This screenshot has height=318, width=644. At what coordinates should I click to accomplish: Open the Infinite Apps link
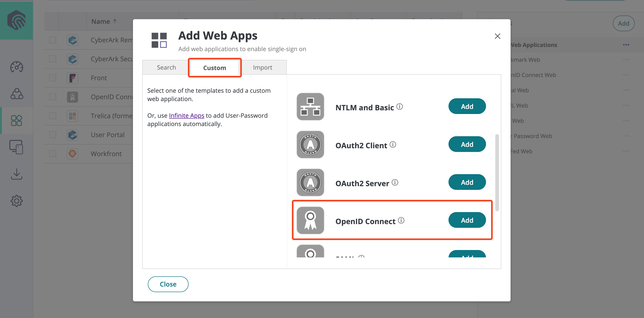tap(186, 116)
